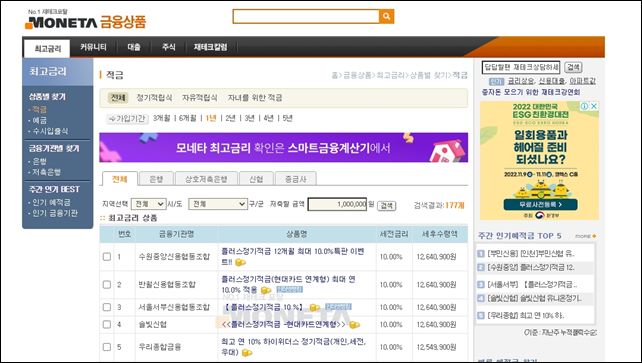
Task: Open [부민신용] entry in TOP 5
Action: (531, 254)
